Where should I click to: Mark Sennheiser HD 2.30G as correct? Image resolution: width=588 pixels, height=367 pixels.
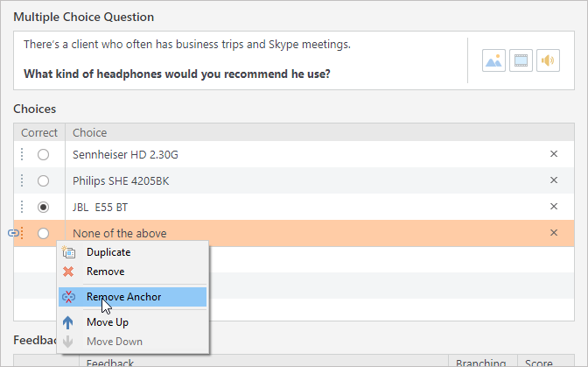click(43, 155)
